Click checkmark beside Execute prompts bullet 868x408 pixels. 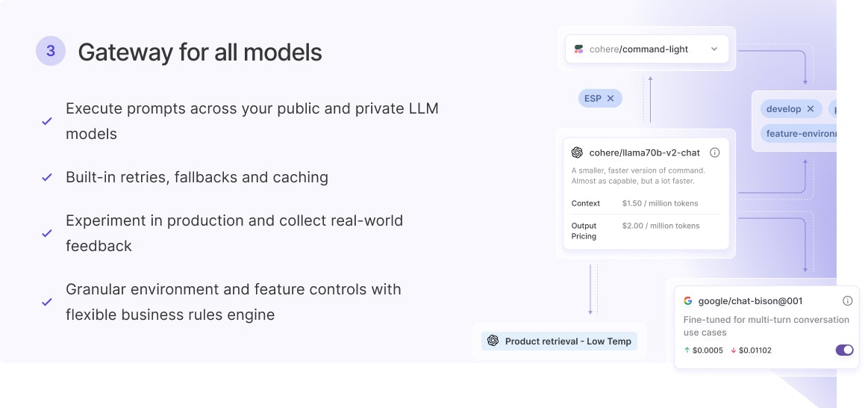[x=47, y=121]
